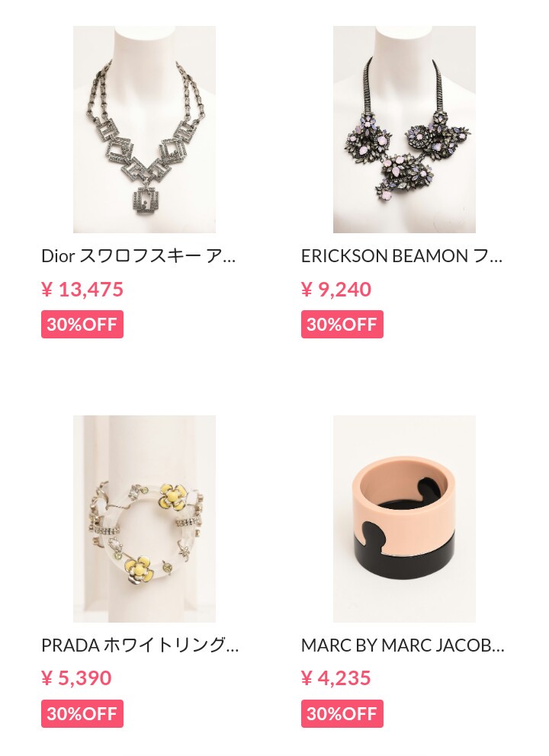
Task: Select the PRADA ホワイトリング product title
Action: (x=140, y=645)
